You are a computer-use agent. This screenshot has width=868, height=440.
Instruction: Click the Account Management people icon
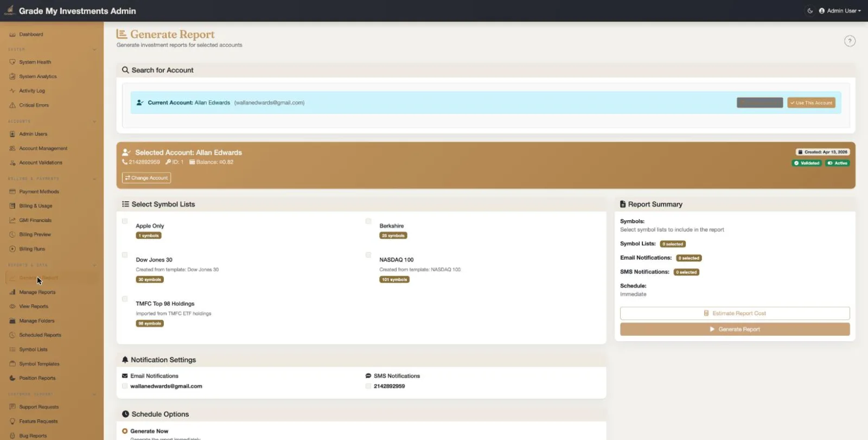coord(12,148)
